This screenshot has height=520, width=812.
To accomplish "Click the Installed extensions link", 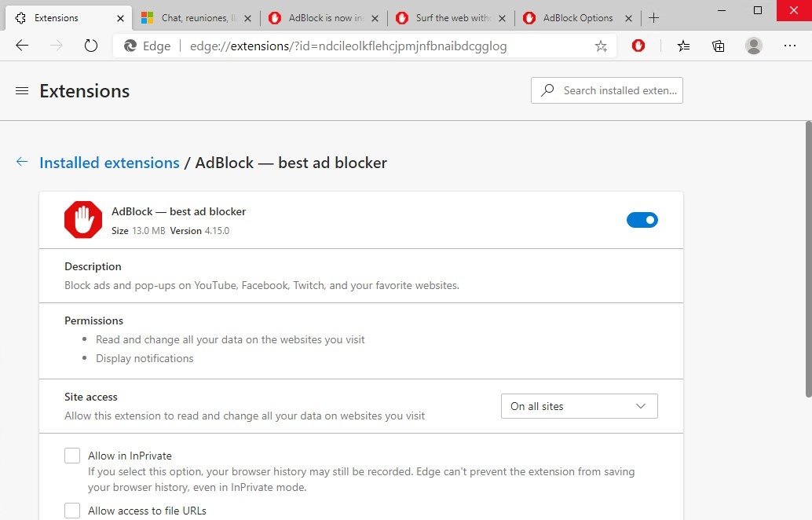I will [x=109, y=163].
